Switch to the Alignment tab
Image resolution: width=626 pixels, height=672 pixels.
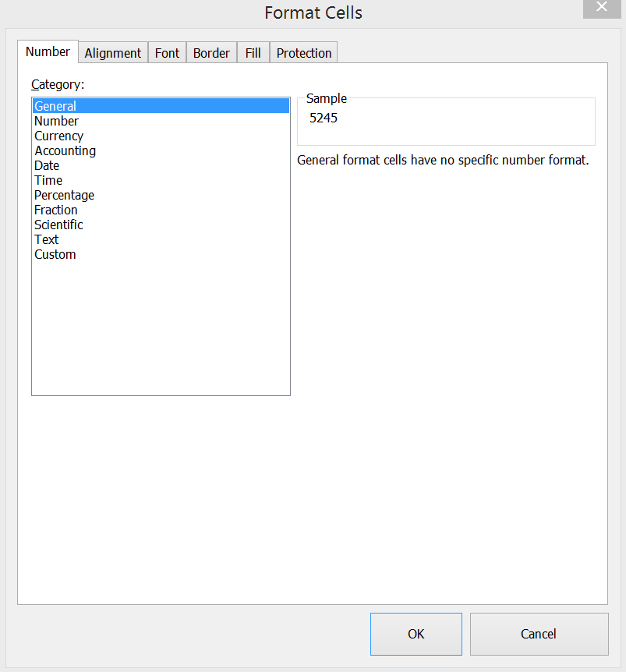[x=113, y=53]
